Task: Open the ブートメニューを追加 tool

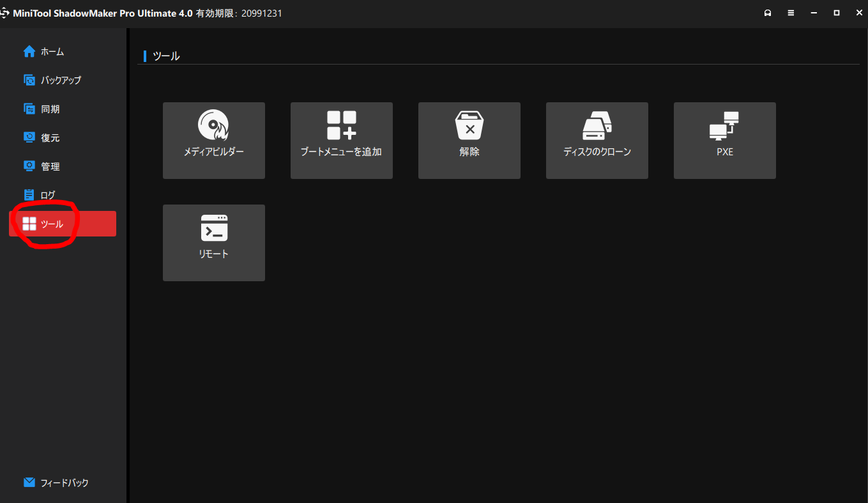Action: 342,141
